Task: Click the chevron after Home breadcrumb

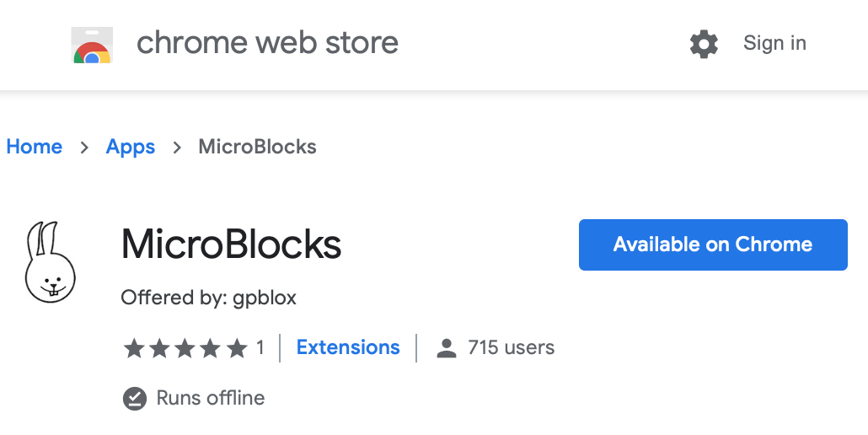Action: point(84,148)
